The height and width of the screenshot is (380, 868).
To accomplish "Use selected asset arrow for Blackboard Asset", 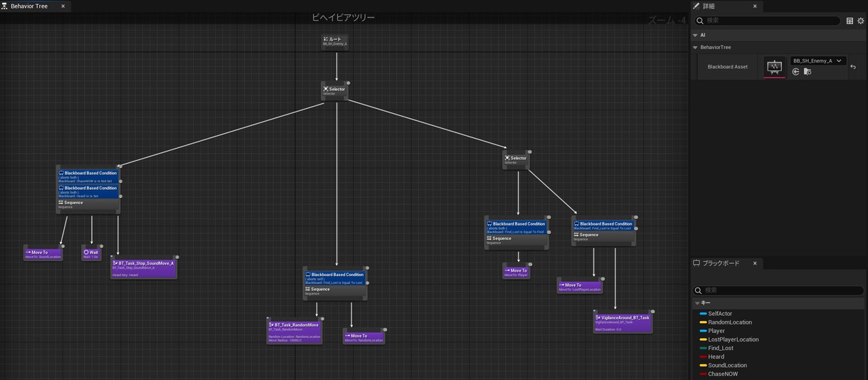I will pos(795,72).
